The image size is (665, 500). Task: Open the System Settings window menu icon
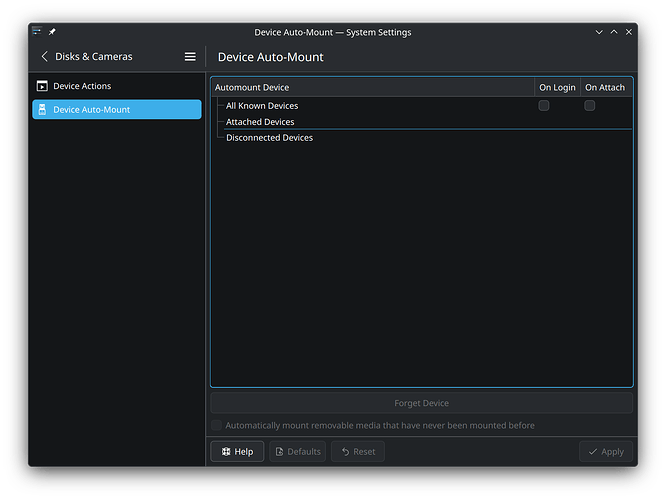tap(37, 32)
